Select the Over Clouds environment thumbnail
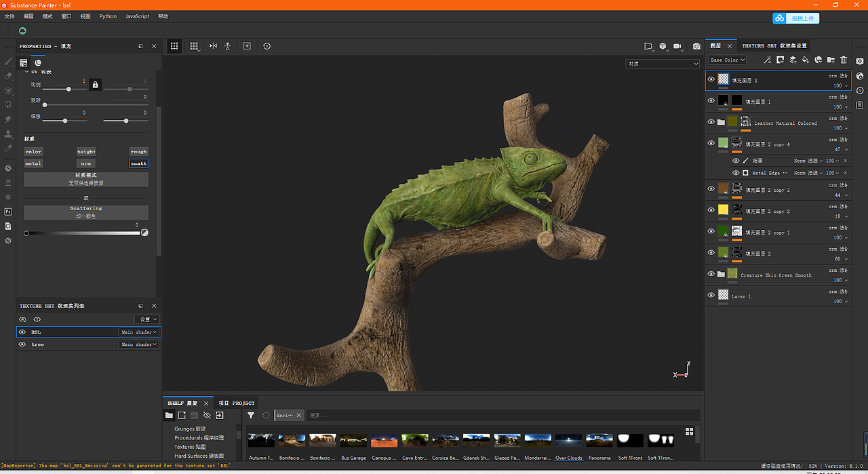Image resolution: width=868 pixels, height=474 pixels. (569, 441)
